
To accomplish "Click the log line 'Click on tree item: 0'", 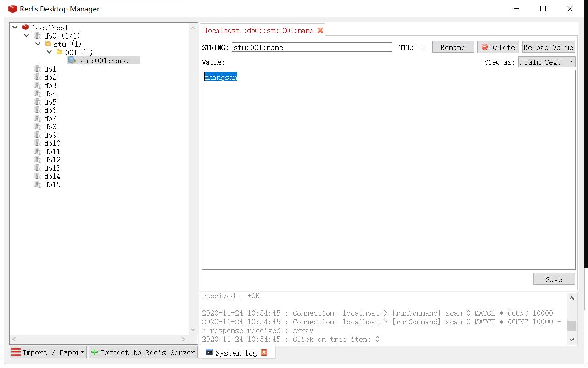I will point(291,340).
